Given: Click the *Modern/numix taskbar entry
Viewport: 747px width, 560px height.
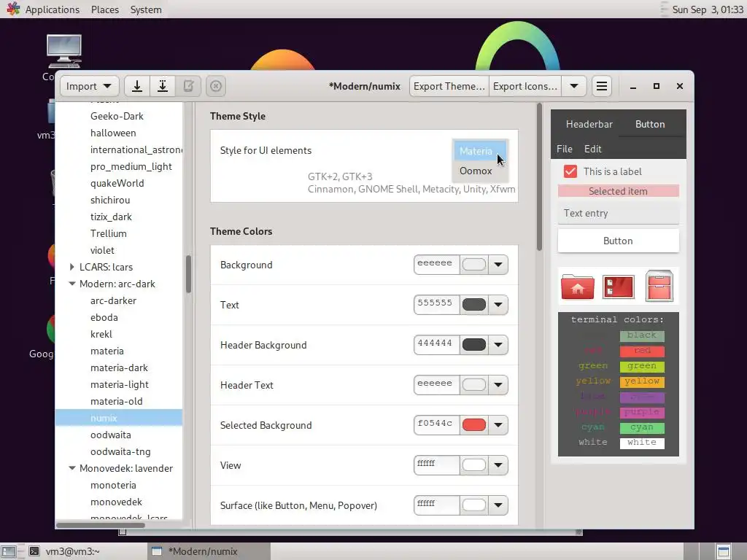Looking at the screenshot, I should click(x=209, y=551).
